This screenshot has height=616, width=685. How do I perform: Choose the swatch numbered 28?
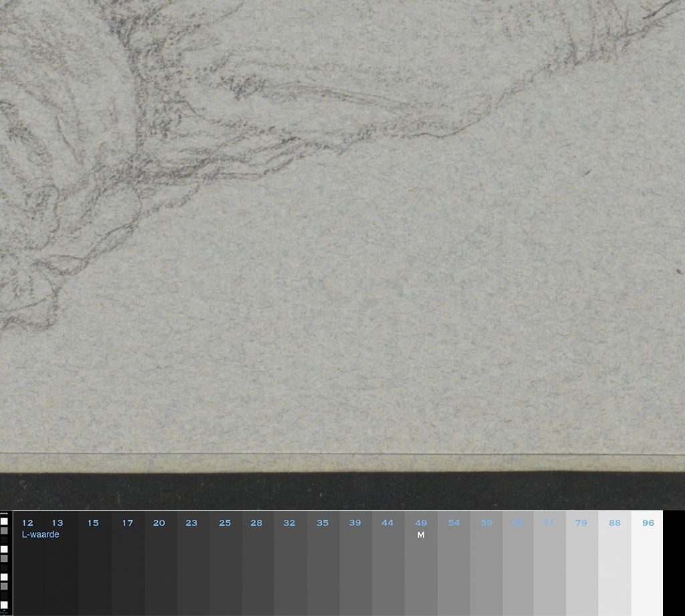pos(258,569)
